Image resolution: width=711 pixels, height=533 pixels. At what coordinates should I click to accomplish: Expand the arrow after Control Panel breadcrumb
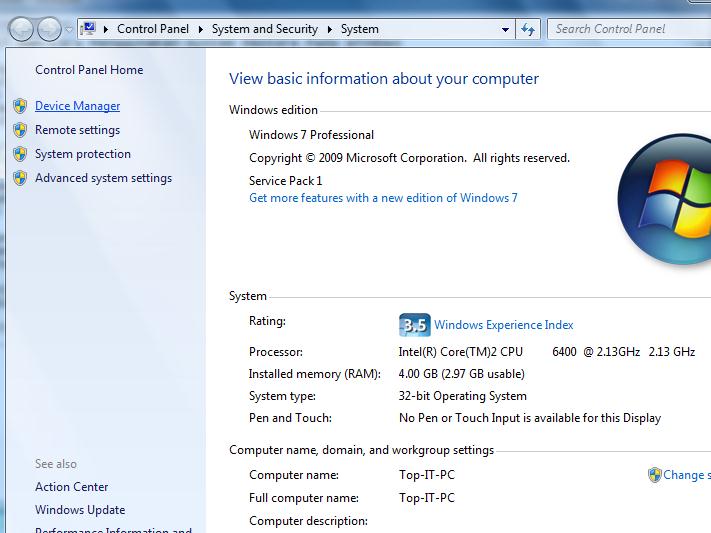tap(200, 29)
